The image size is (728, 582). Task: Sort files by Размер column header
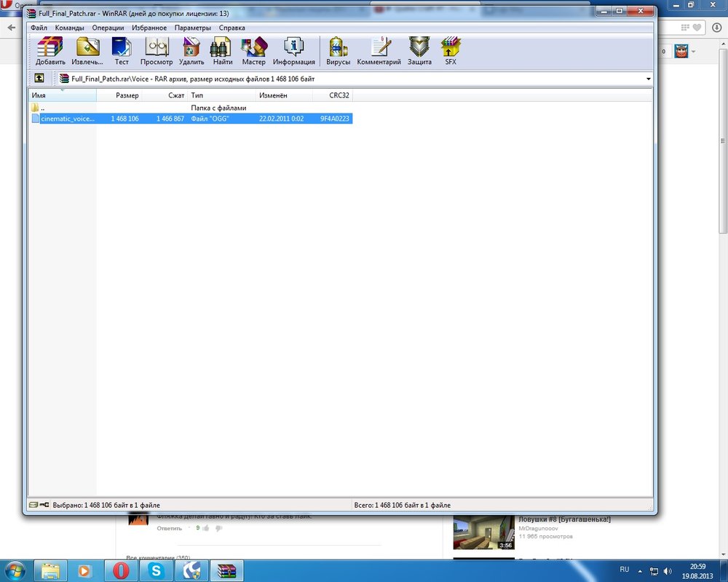(127, 95)
